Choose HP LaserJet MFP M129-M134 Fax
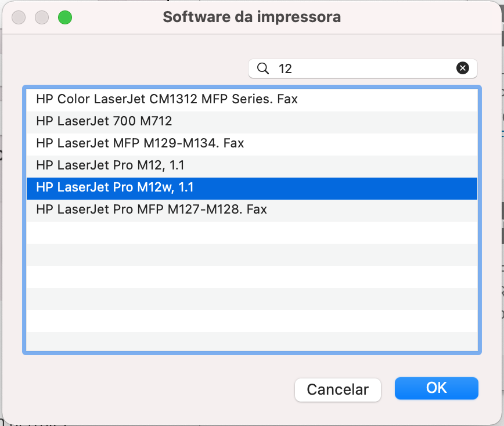The image size is (504, 426). pyautogui.click(x=140, y=143)
